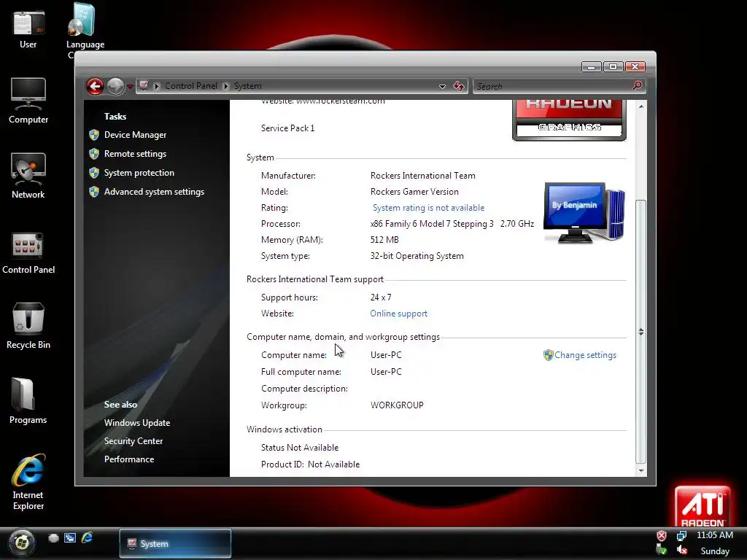Select the Computer desktop icon

click(28, 101)
